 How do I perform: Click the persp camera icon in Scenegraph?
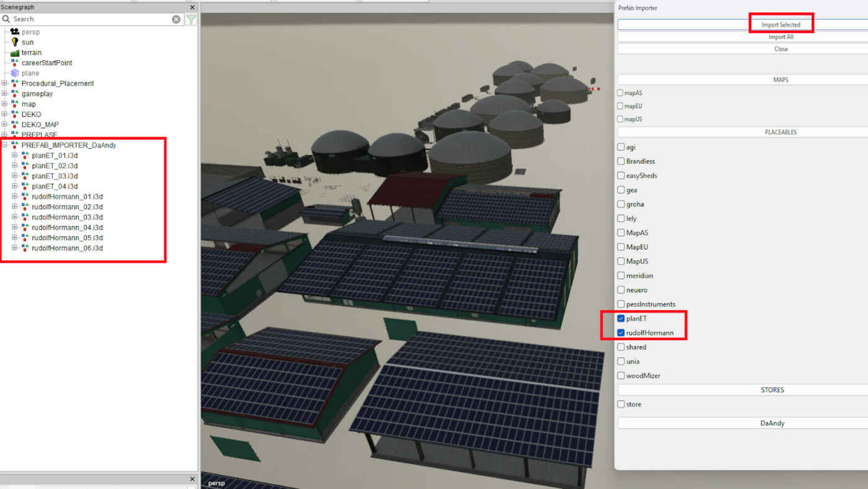(15, 32)
